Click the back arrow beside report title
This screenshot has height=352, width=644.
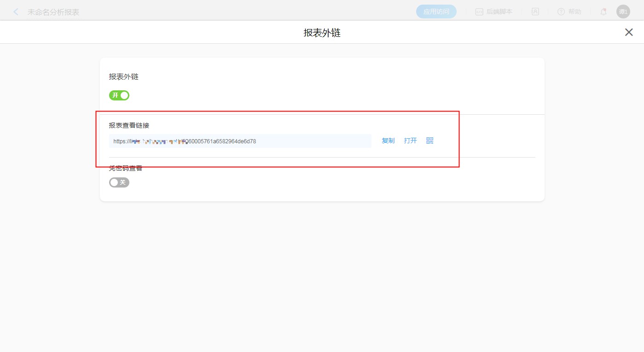16,12
